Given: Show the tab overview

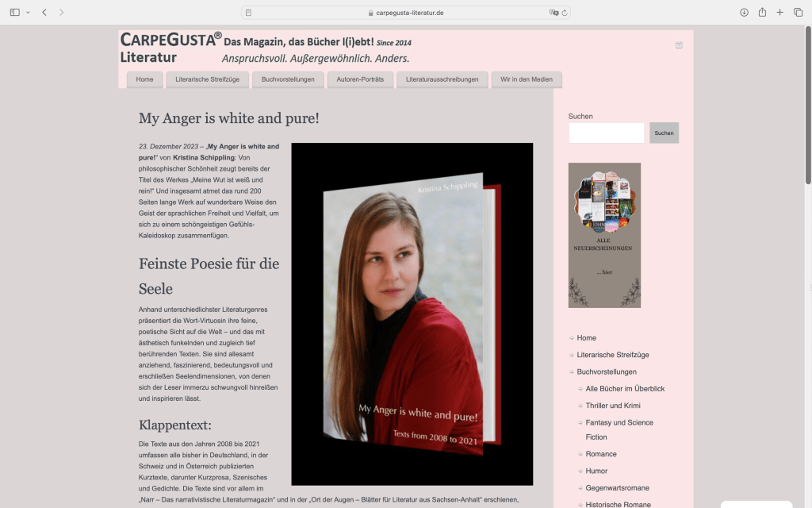Looking at the screenshot, I should 798,13.
